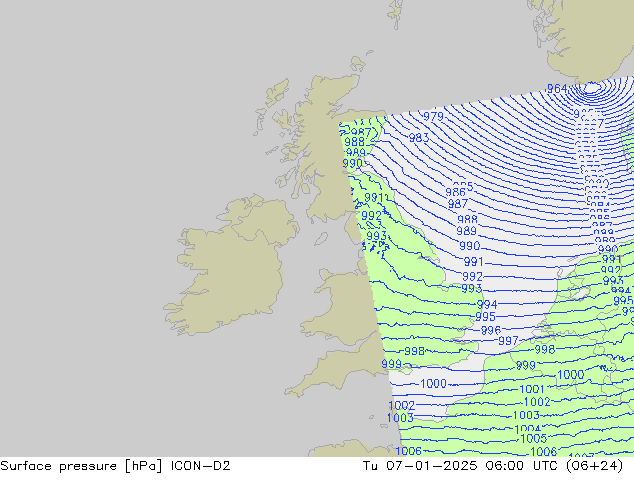This screenshot has height=490, width=634.
Task: Select the 1005 isobar label
Action: point(534,438)
